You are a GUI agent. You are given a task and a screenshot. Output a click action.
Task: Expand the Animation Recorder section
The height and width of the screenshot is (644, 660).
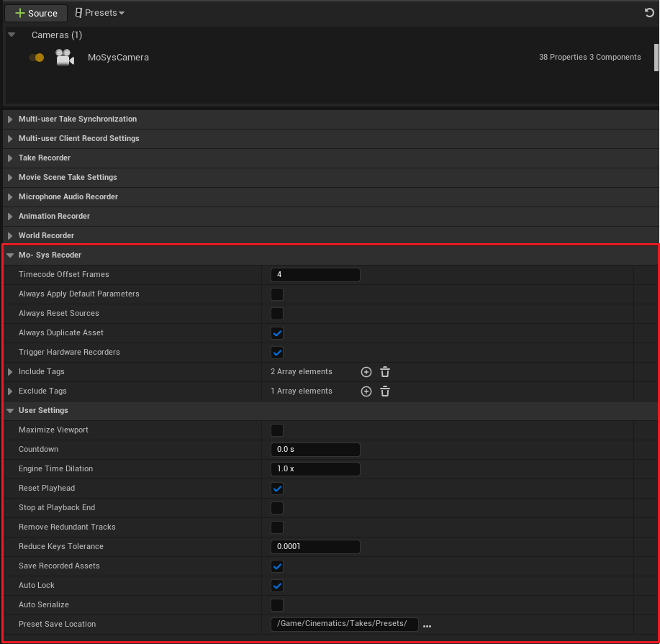click(x=10, y=217)
